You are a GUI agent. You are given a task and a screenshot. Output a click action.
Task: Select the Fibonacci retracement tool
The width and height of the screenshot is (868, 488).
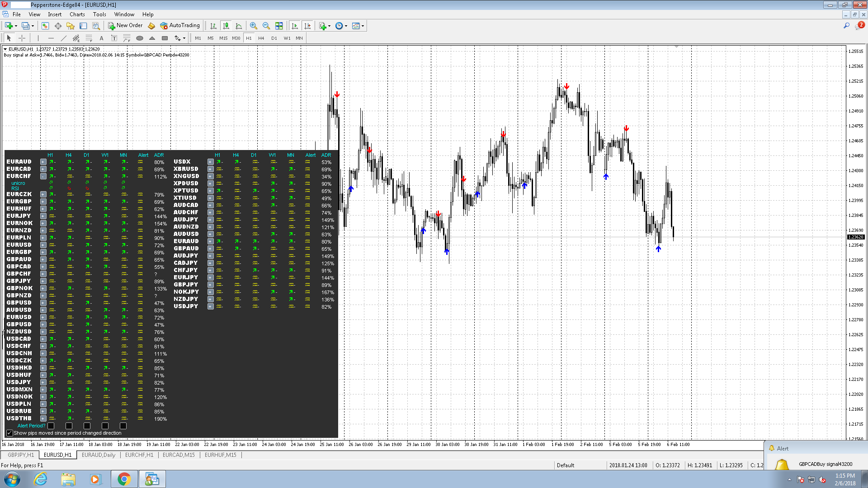(89, 38)
